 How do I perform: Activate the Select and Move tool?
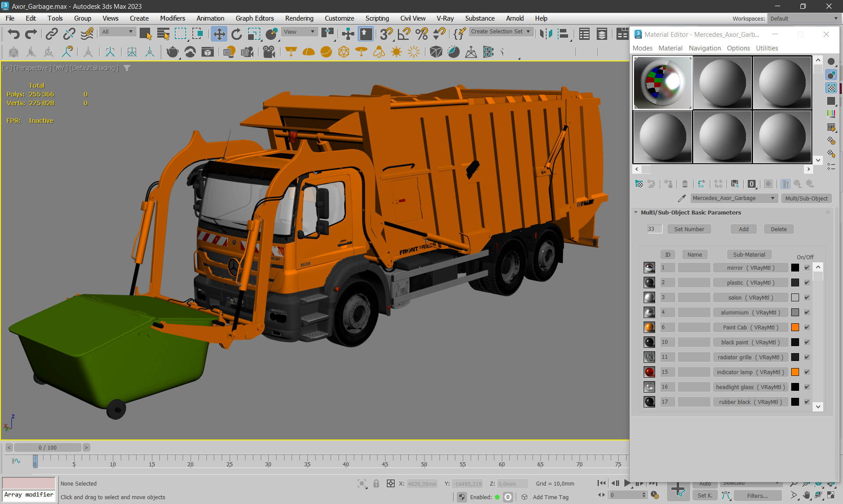coord(219,34)
